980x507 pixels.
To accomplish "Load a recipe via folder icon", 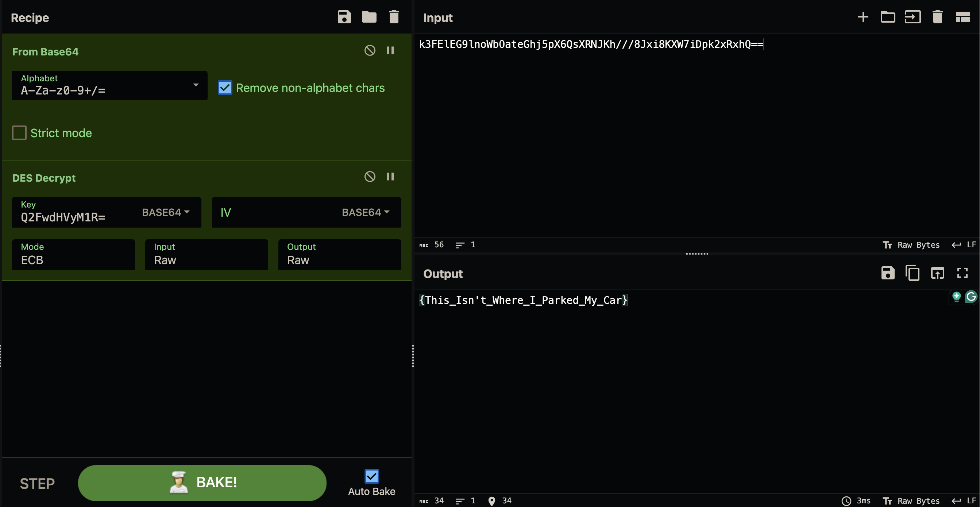I will point(369,17).
